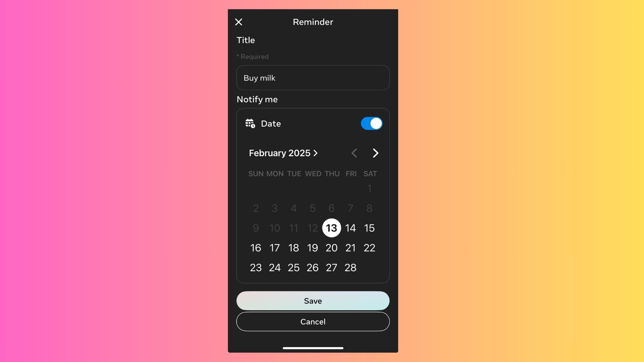Click the close X icon

(238, 21)
